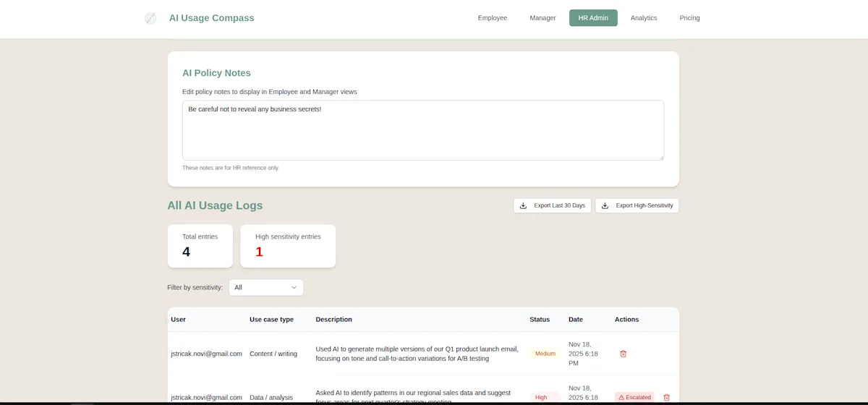Click download icon on Export High-Sensitivity

pyautogui.click(x=605, y=205)
